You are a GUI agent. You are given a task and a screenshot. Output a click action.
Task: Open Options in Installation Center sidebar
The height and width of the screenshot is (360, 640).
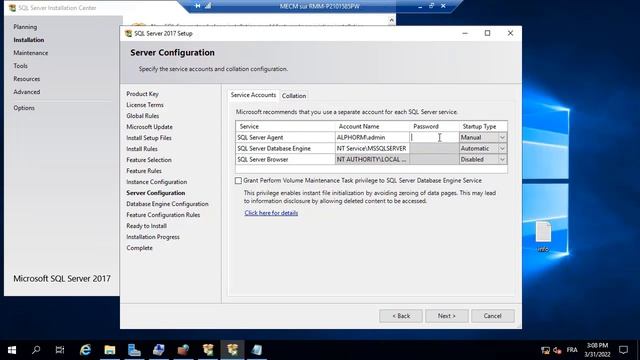pos(24,108)
